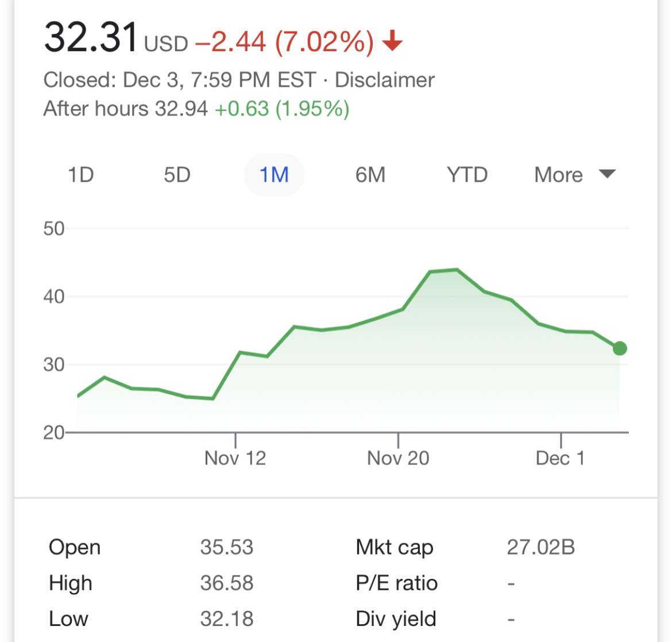This screenshot has width=672, height=642.
Task: Click the Mkt cap value 27.02B
Action: click(x=540, y=547)
